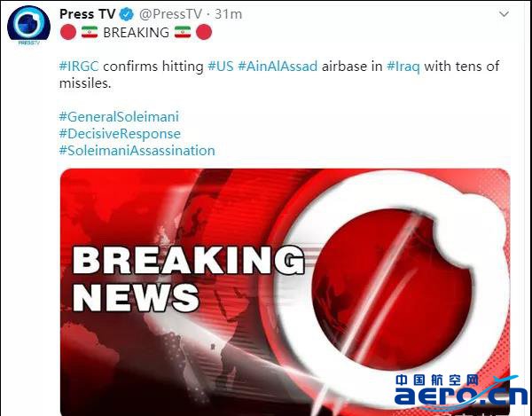Click the second Iranian flag emoji
Viewport: 532px width, 416px height.
pyautogui.click(x=183, y=32)
